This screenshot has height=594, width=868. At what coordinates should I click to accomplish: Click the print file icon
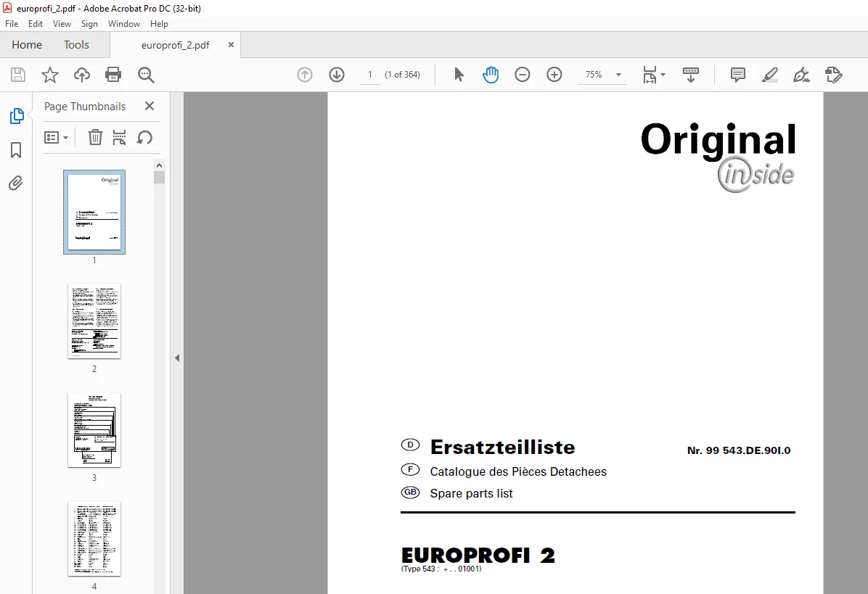pos(113,75)
